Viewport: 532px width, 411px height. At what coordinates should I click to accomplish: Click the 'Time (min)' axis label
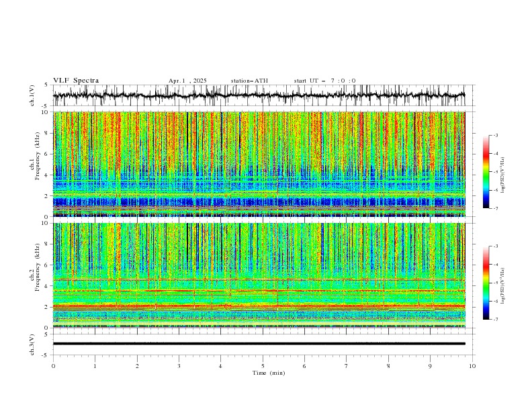[x=269, y=373]
